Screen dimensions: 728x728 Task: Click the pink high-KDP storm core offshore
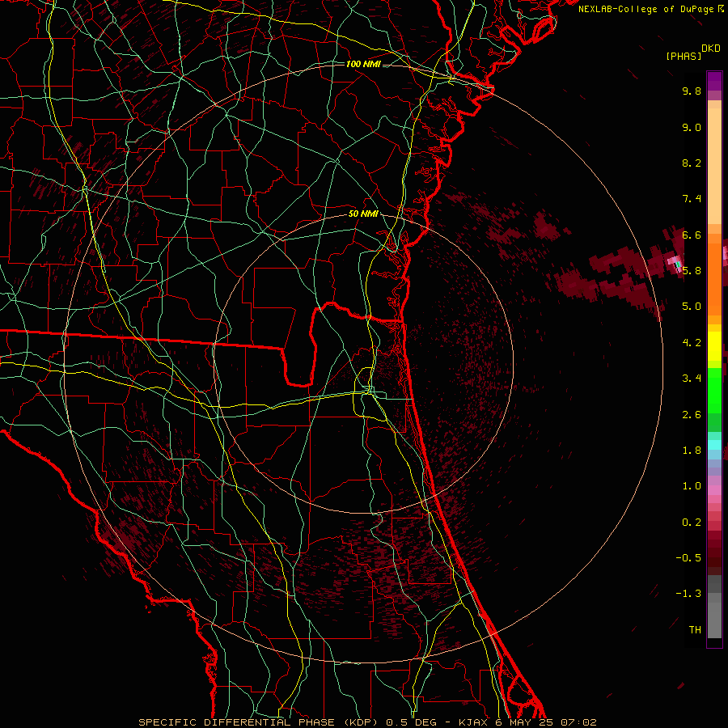point(675,262)
